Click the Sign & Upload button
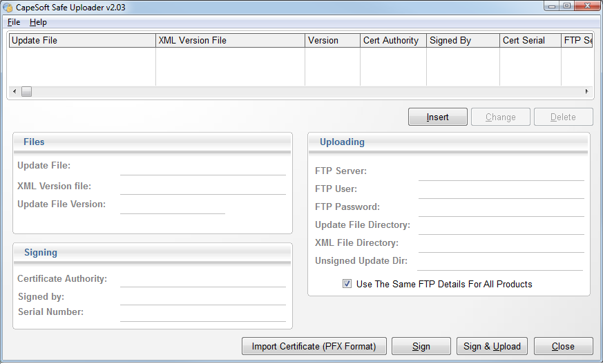This screenshot has width=603, height=364. (492, 346)
